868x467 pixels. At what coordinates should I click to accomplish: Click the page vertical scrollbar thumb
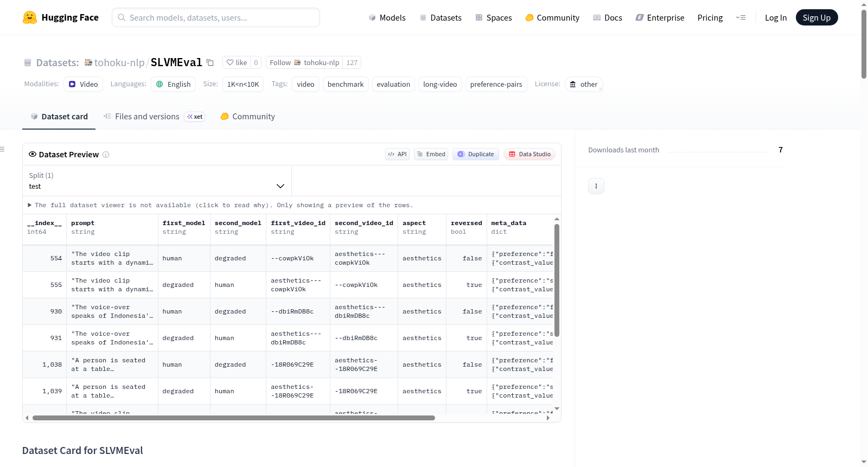pos(864,44)
